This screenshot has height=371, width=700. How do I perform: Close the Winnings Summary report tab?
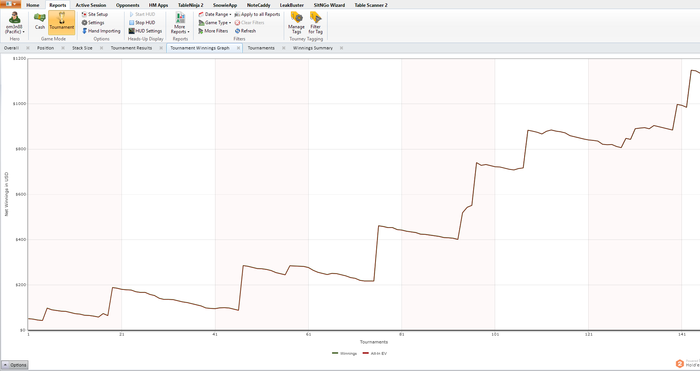tap(342, 48)
